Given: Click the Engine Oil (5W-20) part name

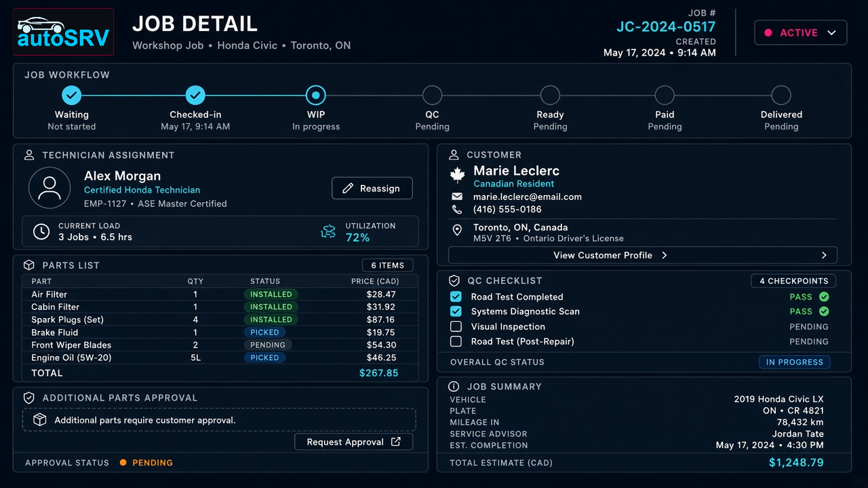Looking at the screenshot, I should pos(71,357).
